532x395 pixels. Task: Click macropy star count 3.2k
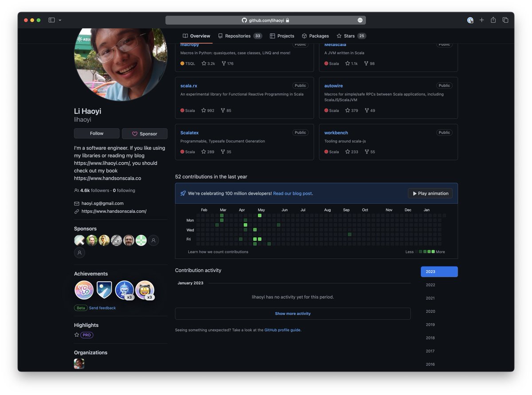point(208,63)
